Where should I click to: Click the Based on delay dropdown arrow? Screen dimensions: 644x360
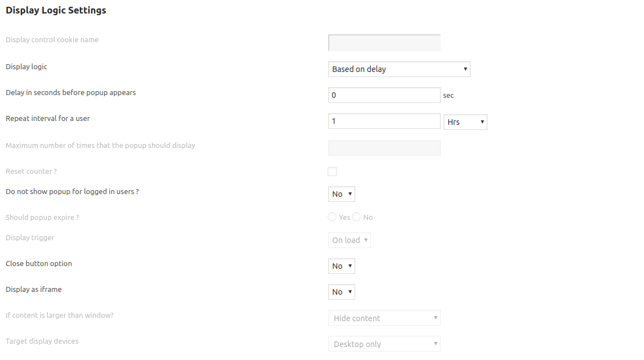click(465, 69)
